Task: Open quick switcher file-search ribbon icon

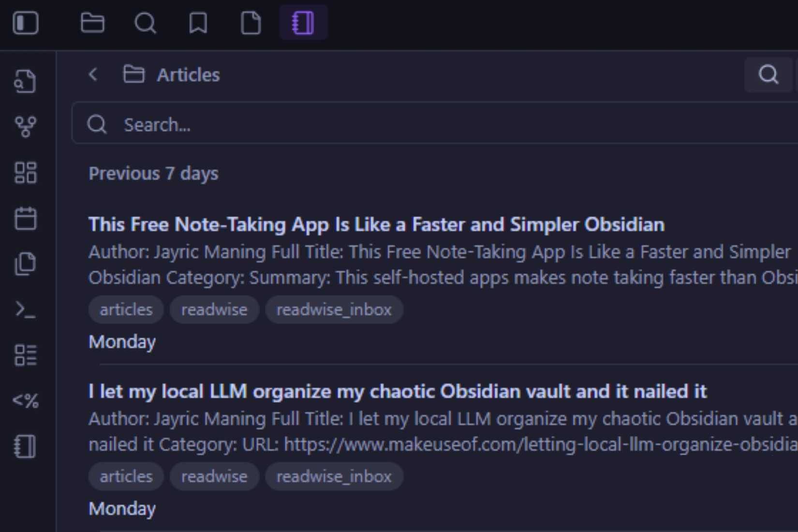Action: pos(25,81)
